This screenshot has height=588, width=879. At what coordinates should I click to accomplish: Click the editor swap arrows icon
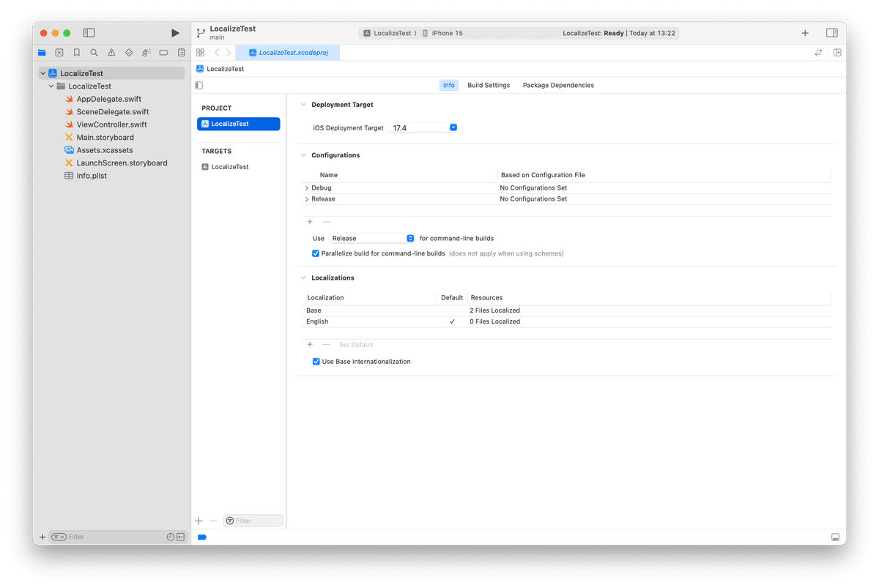coord(818,53)
